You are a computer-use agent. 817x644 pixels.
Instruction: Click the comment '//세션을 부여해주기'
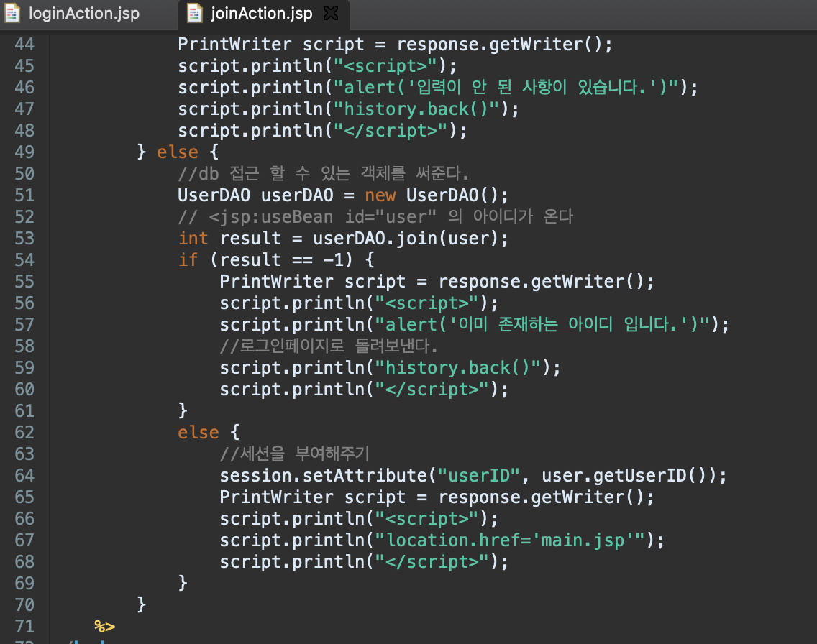(294, 454)
